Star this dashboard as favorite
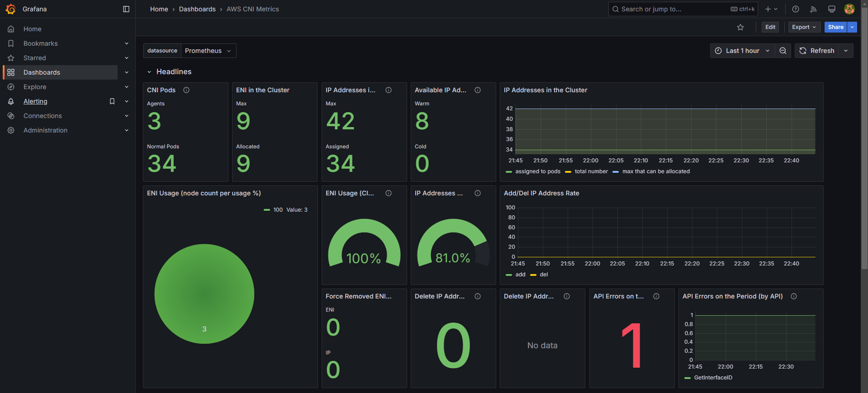868x393 pixels. click(740, 27)
